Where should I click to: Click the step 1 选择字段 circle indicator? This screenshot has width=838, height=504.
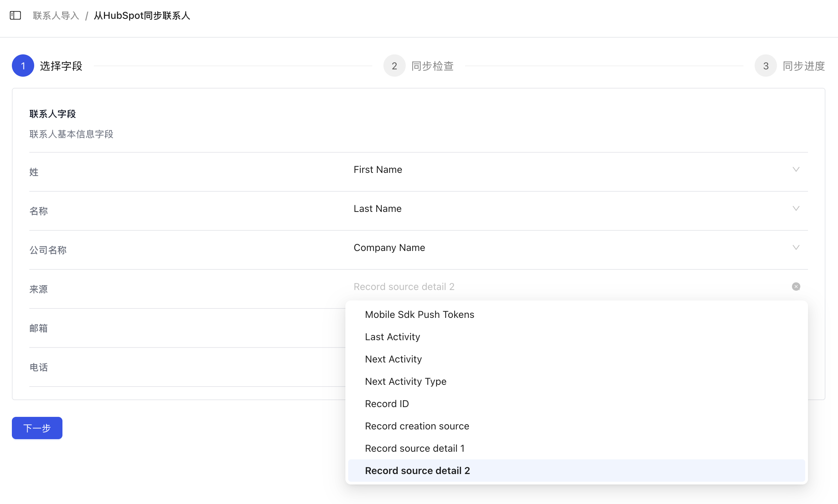point(23,66)
